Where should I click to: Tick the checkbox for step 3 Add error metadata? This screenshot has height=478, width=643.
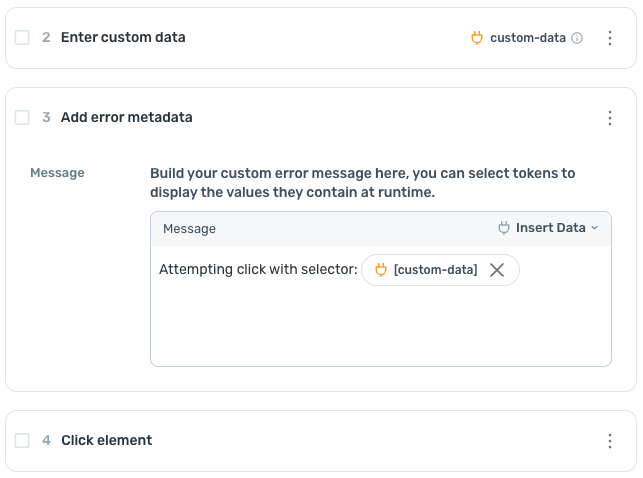[x=22, y=117]
